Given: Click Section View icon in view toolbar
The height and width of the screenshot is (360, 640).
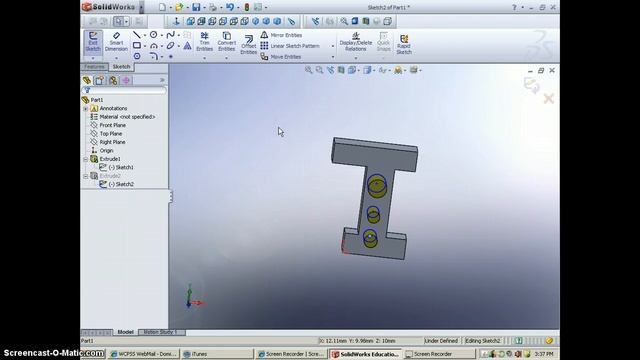Looking at the screenshot, I should [341, 70].
